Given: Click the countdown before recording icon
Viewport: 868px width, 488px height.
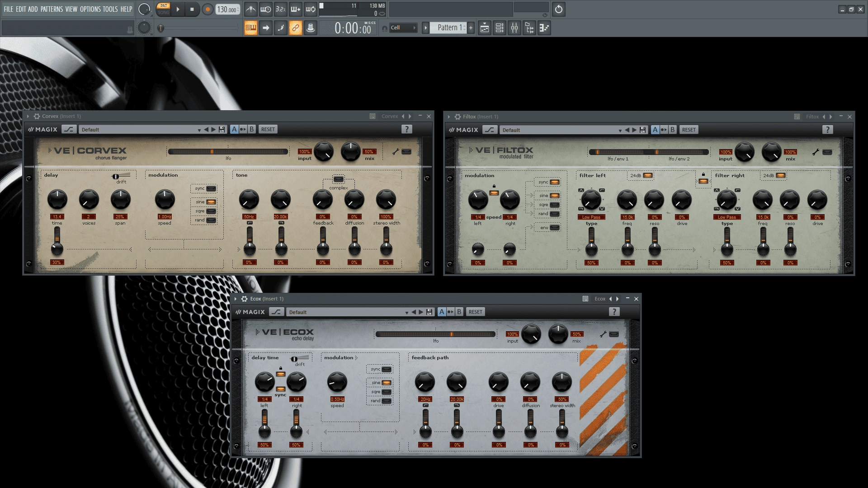Looking at the screenshot, I should 281,9.
